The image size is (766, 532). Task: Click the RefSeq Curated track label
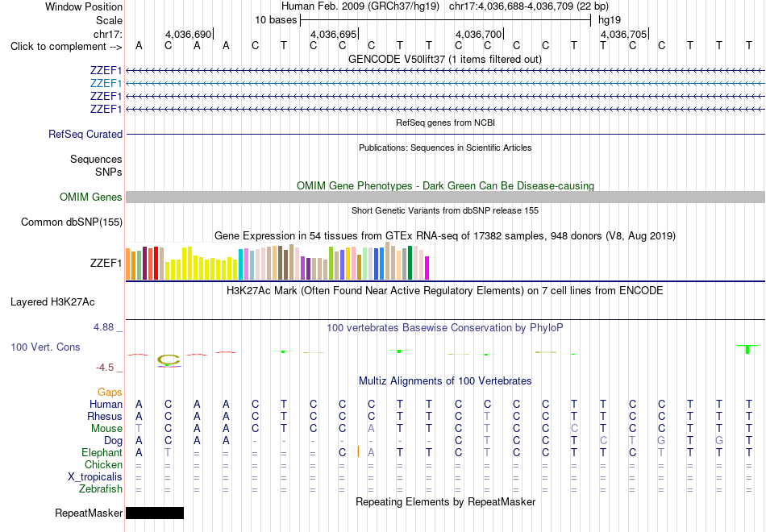click(85, 135)
